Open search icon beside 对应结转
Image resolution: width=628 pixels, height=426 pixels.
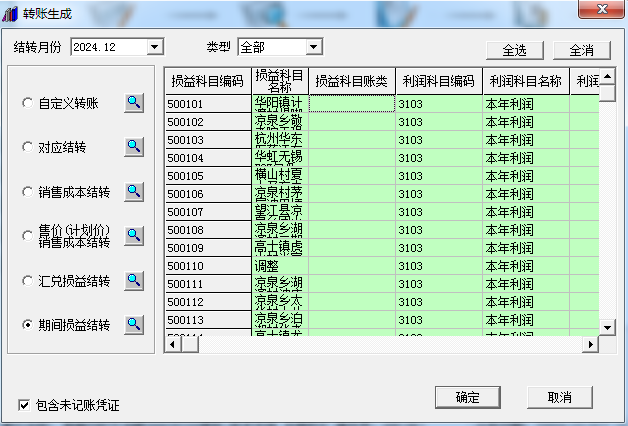pos(134,147)
